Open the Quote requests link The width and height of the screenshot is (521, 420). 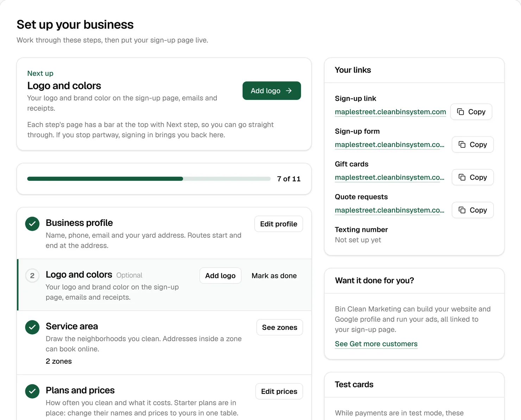389,210
